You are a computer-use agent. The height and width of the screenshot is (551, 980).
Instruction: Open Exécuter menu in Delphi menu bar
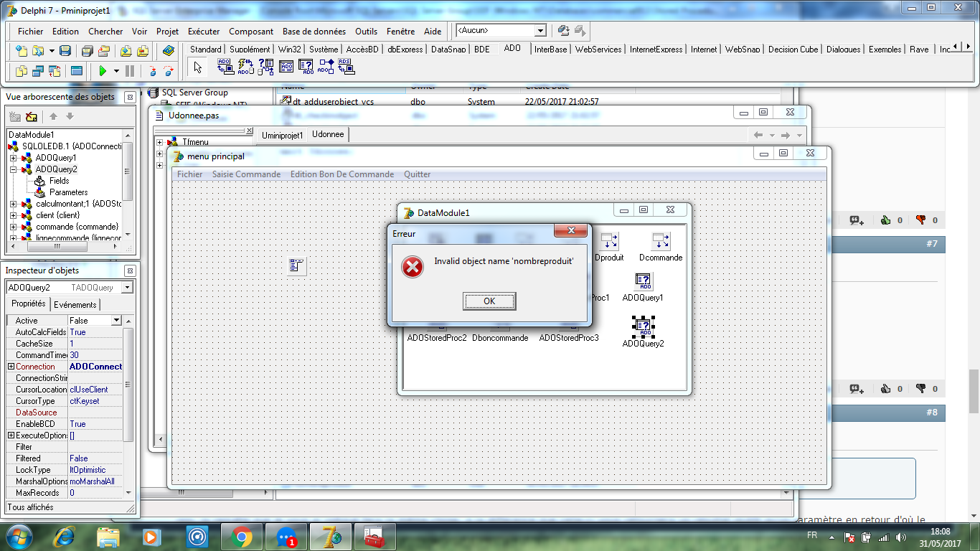[204, 32]
